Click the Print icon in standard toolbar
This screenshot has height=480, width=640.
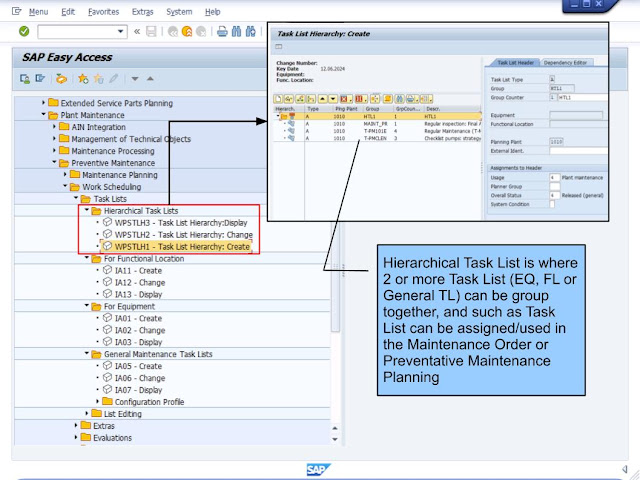[222, 31]
